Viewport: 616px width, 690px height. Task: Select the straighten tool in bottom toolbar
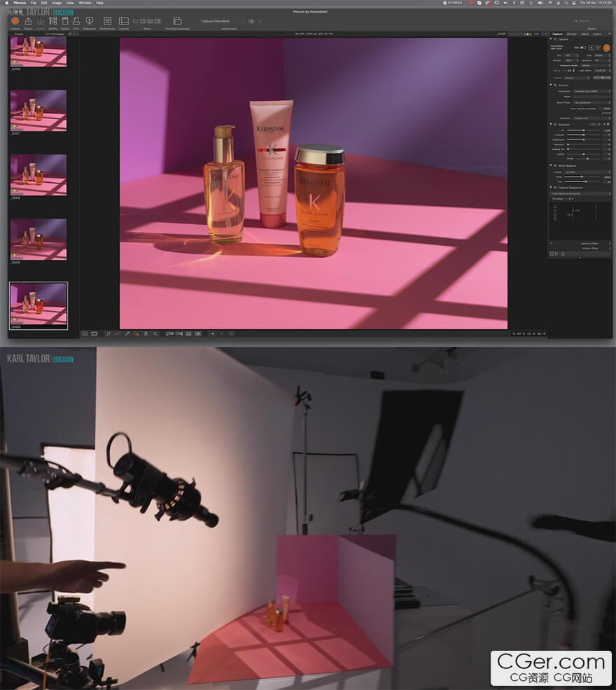click(x=118, y=334)
